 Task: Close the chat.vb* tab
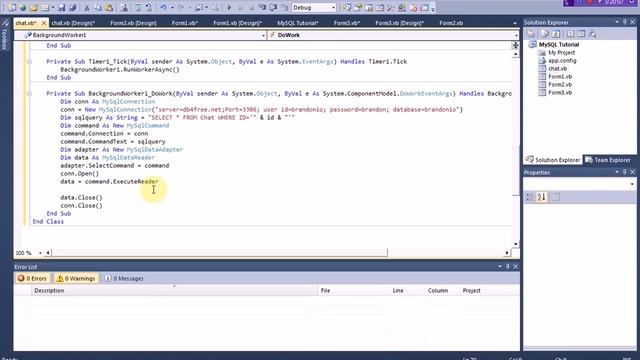(x=44, y=23)
